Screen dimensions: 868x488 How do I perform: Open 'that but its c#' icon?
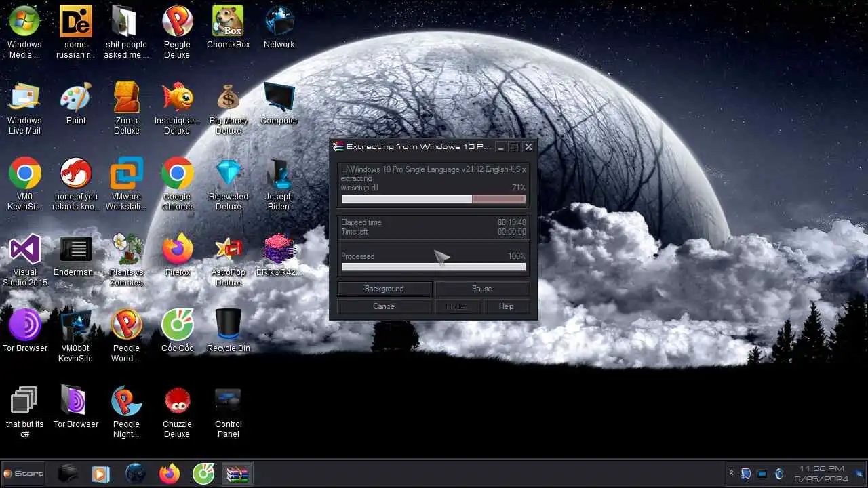coord(24,412)
